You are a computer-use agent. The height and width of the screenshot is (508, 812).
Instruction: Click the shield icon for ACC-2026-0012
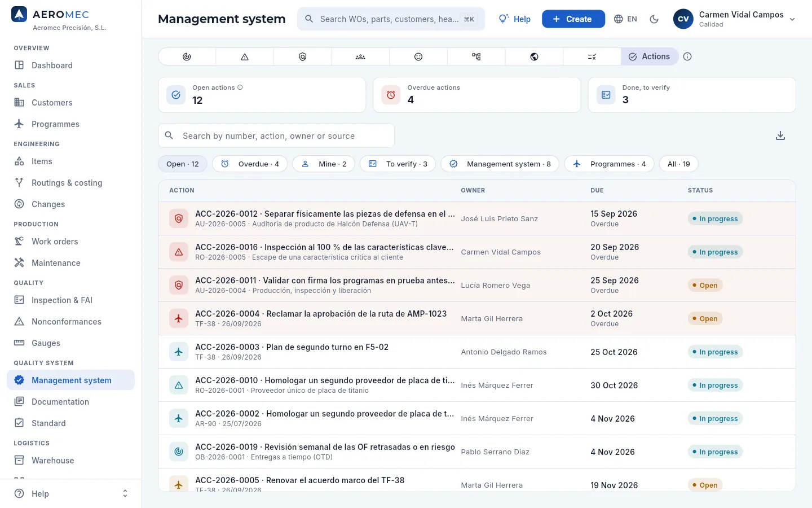(x=179, y=218)
